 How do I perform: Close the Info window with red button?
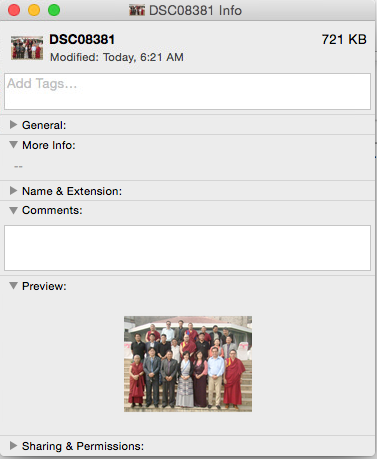click(x=14, y=10)
